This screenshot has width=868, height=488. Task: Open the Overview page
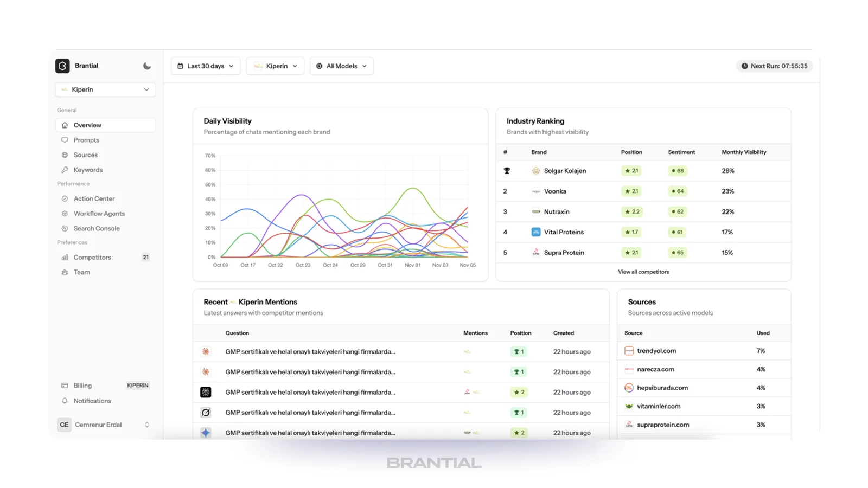106,125
